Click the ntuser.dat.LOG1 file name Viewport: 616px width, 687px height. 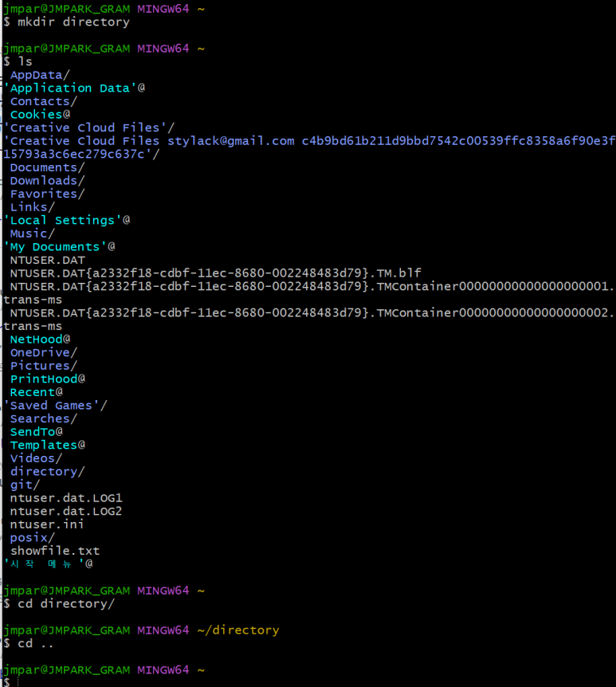[x=66, y=498]
